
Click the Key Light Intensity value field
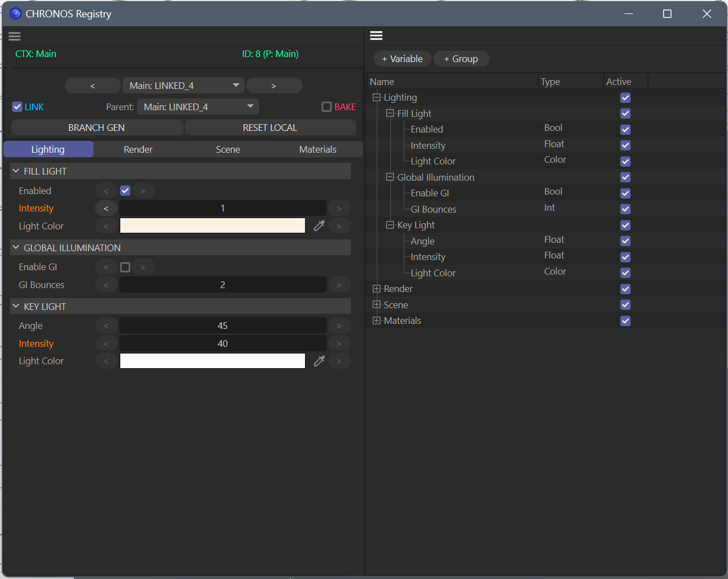pyautogui.click(x=223, y=343)
